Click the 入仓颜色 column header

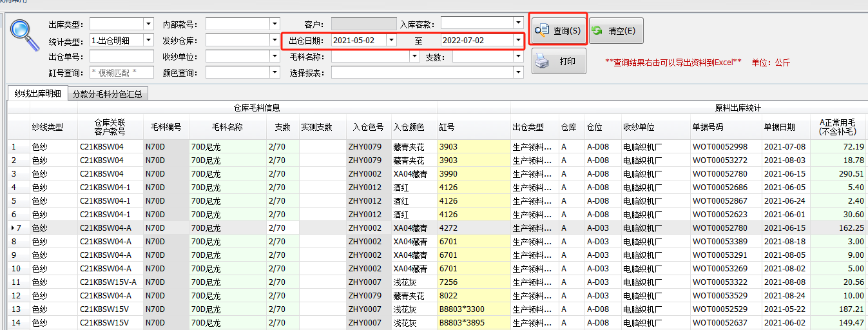[x=414, y=127]
